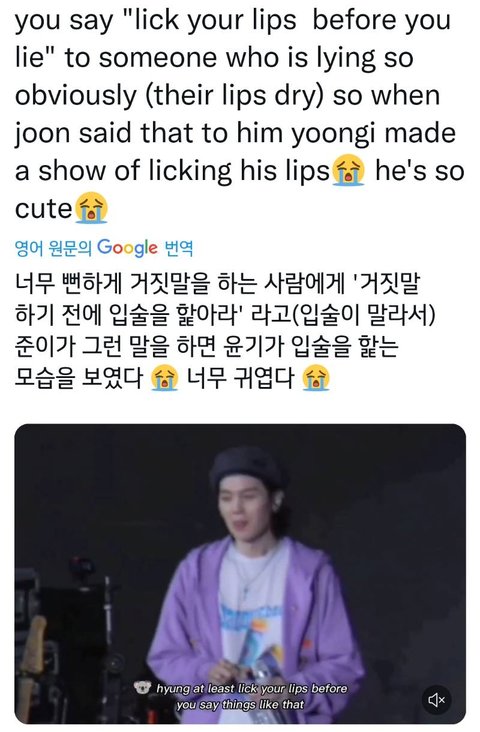The height and width of the screenshot is (732, 480).
Task: Select the English tweet line starting "you say"
Action: (x=233, y=21)
